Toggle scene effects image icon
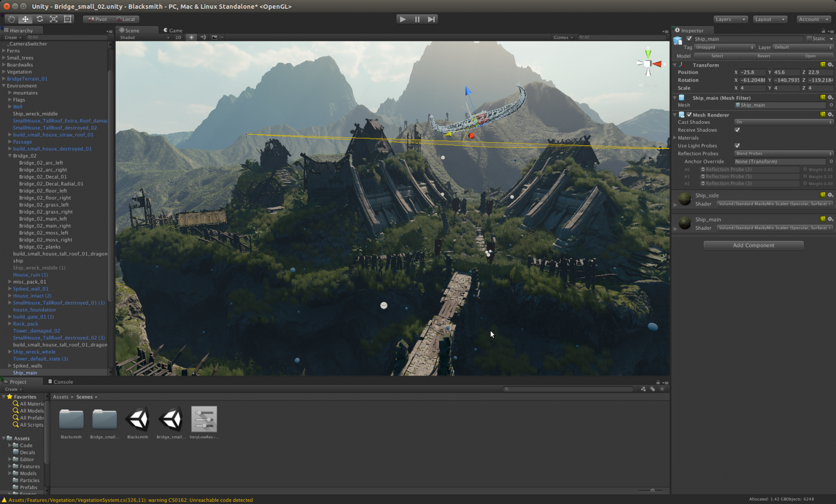 tap(214, 38)
